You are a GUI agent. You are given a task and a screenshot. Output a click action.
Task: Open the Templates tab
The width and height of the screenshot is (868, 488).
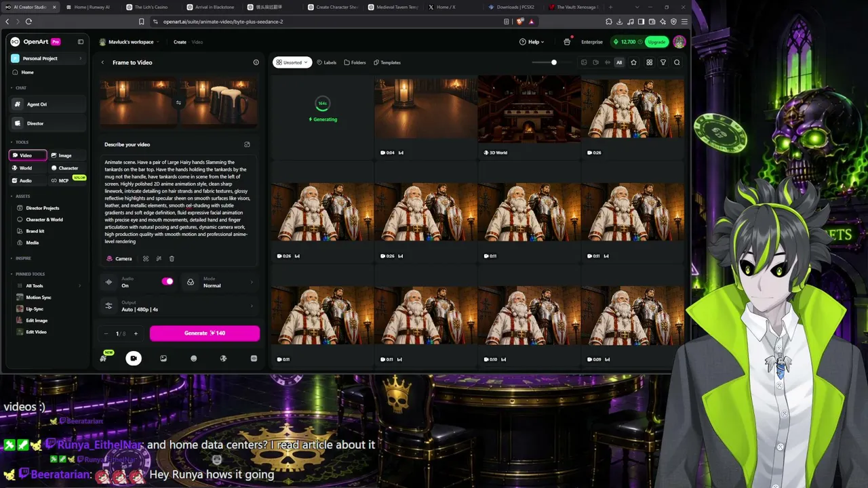[x=387, y=62]
